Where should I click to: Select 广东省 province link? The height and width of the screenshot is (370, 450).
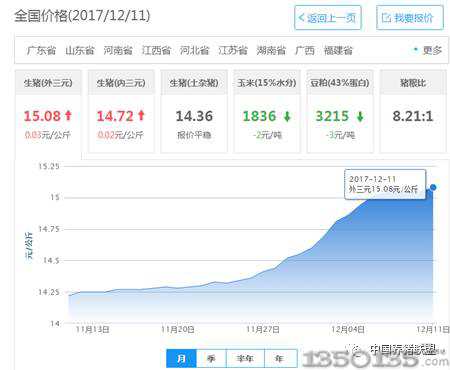pos(41,50)
